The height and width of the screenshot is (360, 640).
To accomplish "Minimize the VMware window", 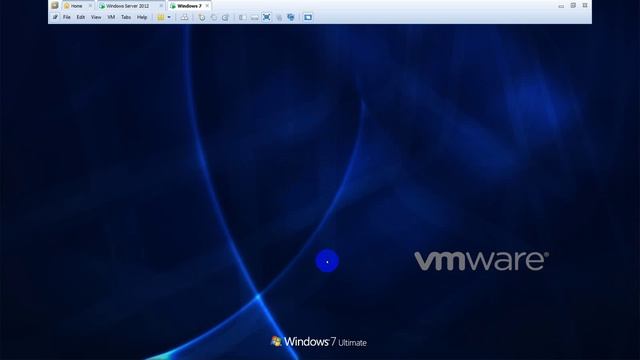I will pyautogui.click(x=561, y=6).
